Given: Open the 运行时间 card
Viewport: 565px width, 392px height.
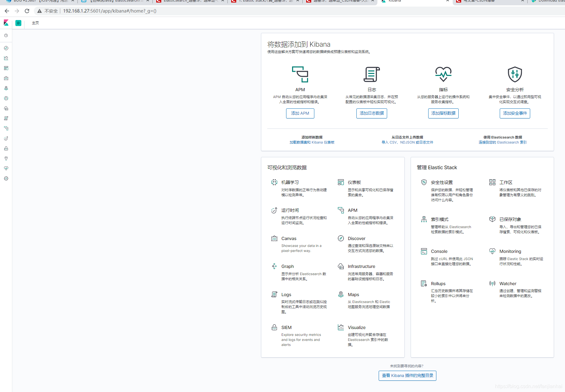Looking at the screenshot, I should 300,216.
